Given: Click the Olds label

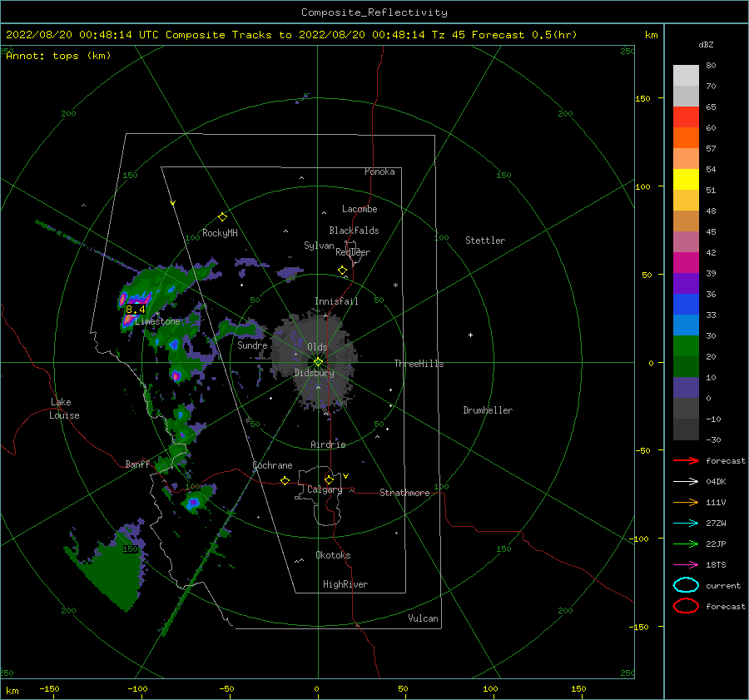Looking at the screenshot, I should [x=317, y=347].
